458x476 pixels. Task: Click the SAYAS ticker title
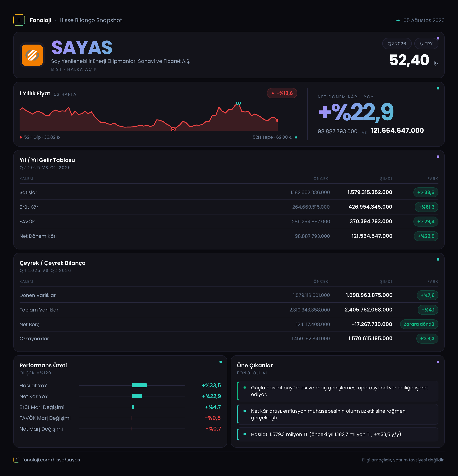[82, 48]
